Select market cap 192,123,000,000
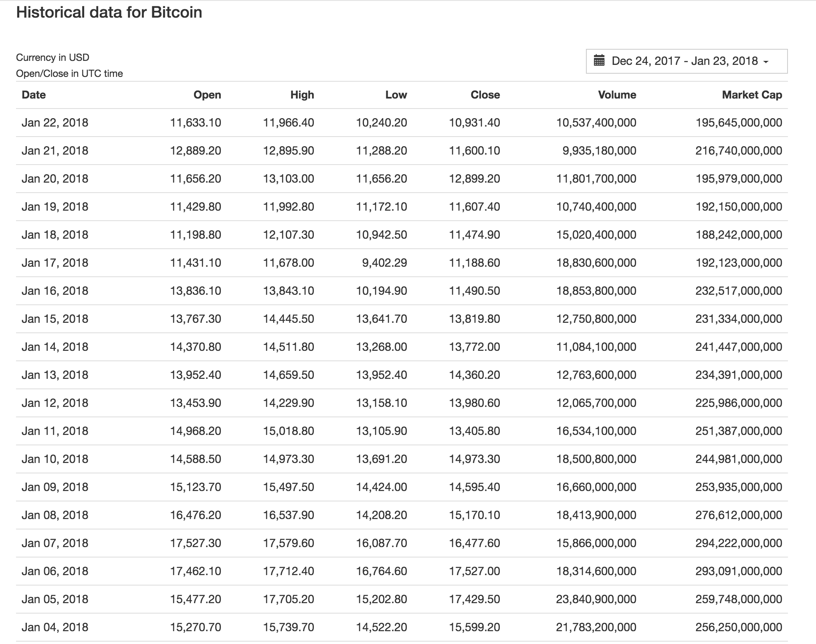 tap(739, 263)
